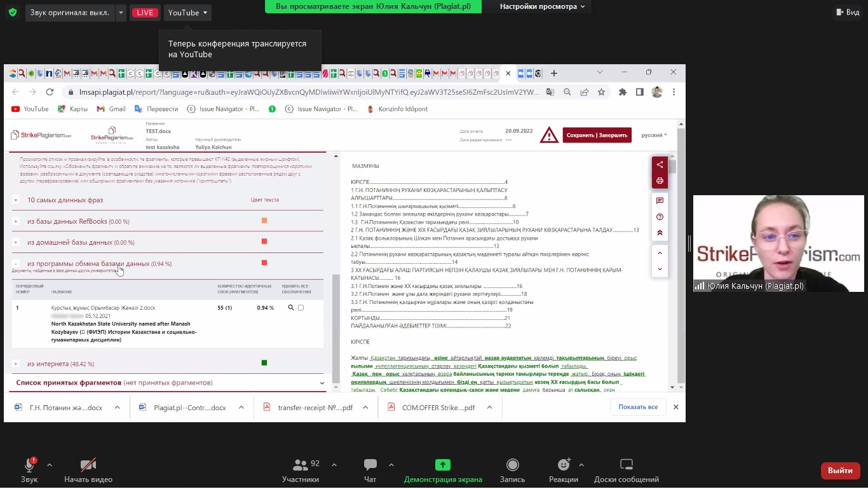Open the Chrome profile avatar
Screen dimensions: 868x489
point(657,92)
